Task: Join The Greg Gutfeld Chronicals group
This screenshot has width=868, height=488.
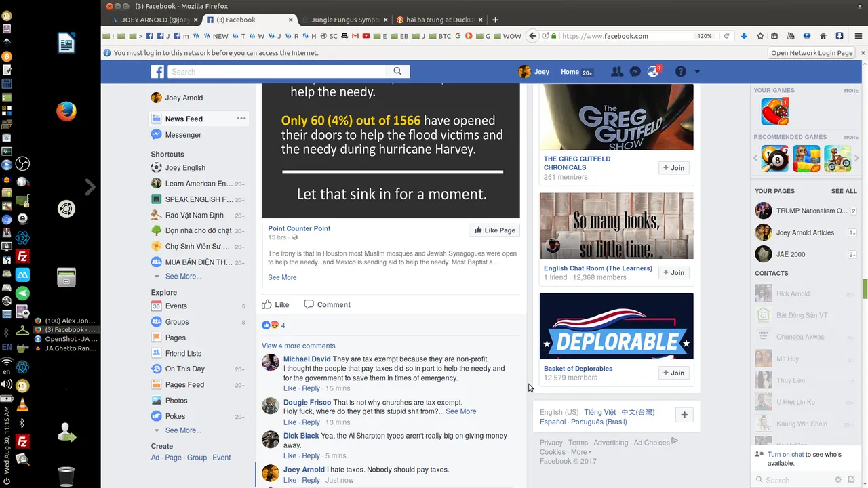Action: 673,168
